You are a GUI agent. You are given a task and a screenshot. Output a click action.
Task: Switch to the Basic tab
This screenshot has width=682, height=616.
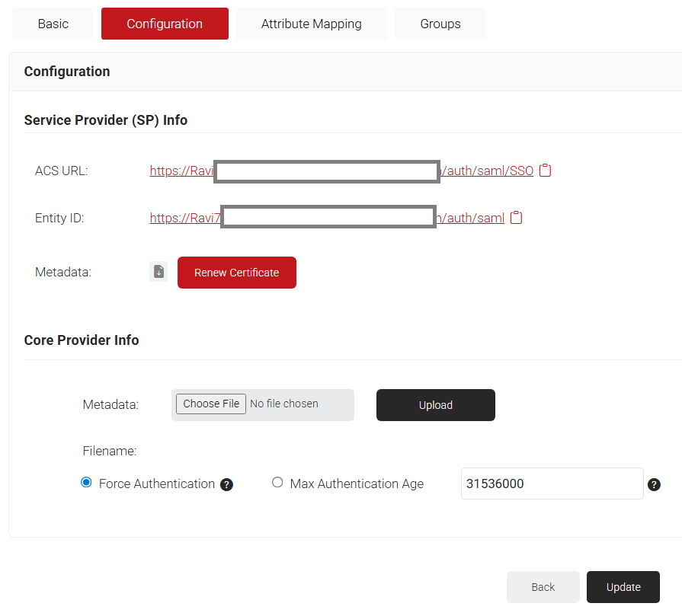coord(53,24)
